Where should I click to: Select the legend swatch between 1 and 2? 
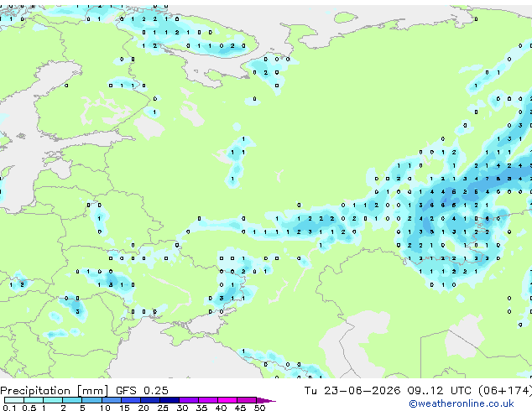click(53, 400)
